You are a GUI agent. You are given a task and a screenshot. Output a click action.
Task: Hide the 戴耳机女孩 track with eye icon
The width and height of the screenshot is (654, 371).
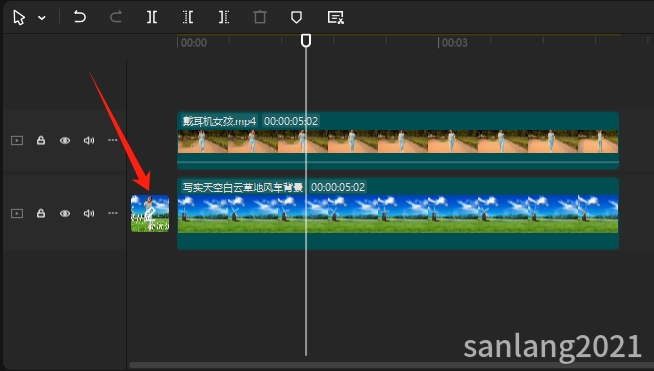(x=65, y=140)
